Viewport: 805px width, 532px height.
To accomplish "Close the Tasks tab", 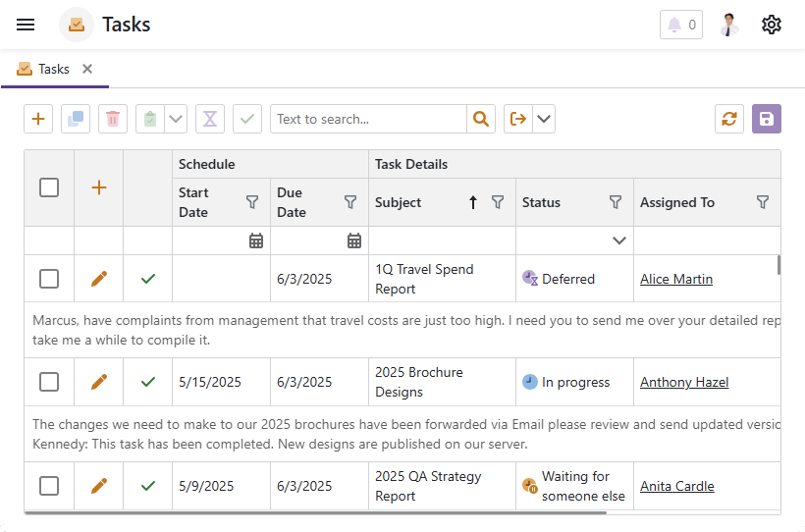I will pyautogui.click(x=87, y=69).
